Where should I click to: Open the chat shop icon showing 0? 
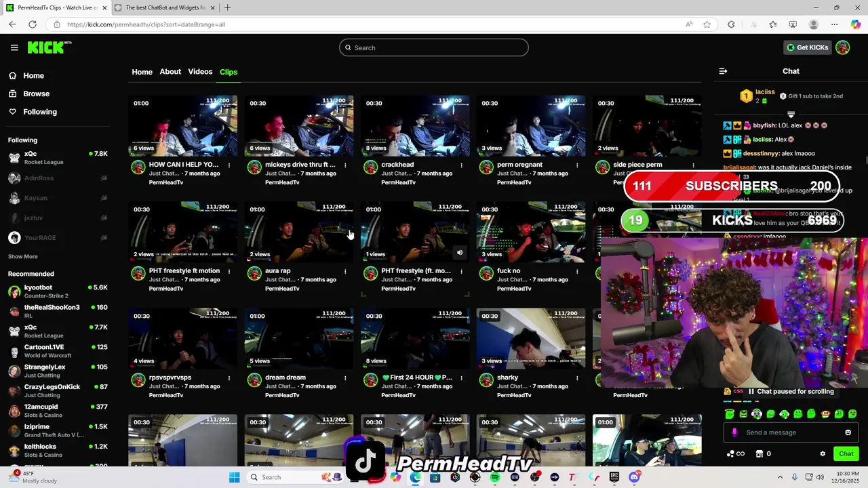click(x=764, y=454)
